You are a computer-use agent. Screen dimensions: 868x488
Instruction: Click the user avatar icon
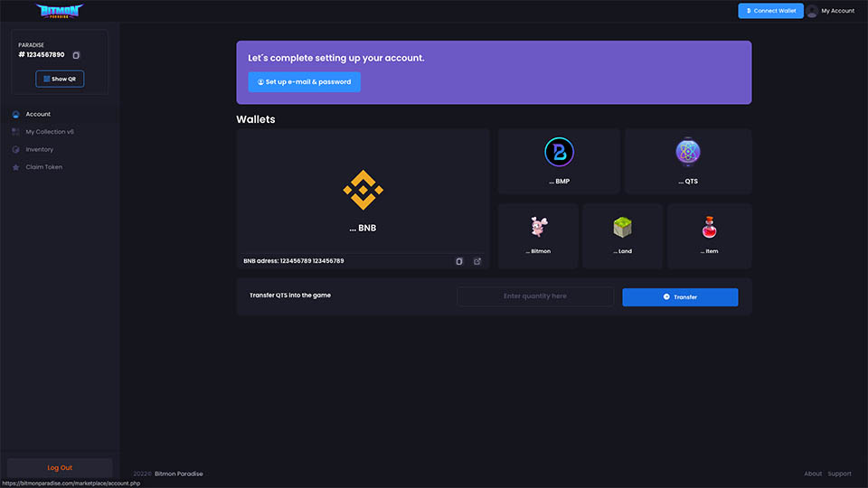pos(812,11)
